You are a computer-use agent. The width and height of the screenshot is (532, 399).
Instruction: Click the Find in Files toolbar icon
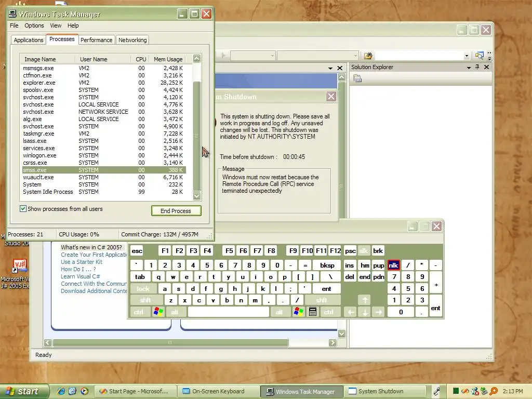(368, 56)
